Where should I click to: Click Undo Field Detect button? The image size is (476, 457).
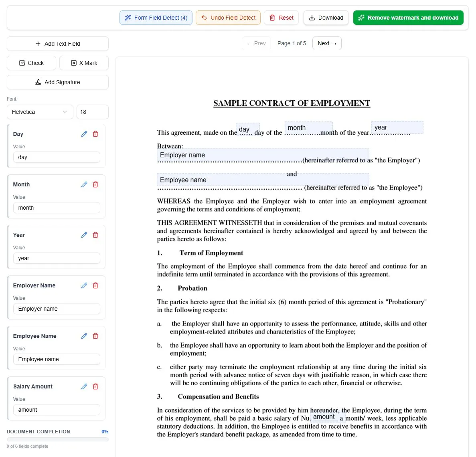tap(228, 18)
